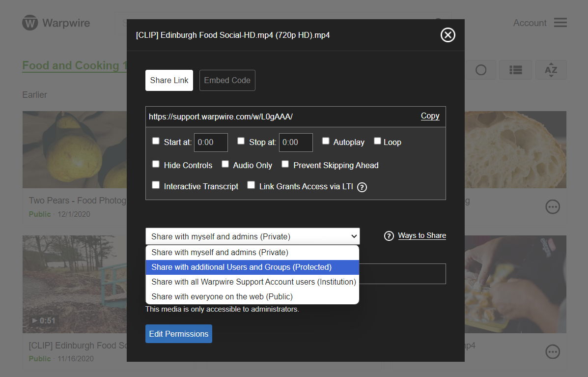Check the Hide Controls option
The width and height of the screenshot is (588, 377).
point(156,164)
